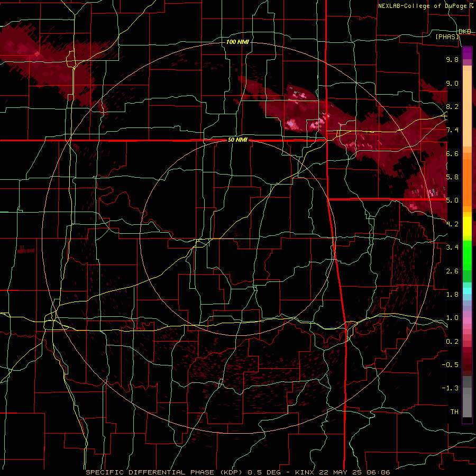Click the 7.4 legend value
476x476 pixels.
click(x=452, y=130)
